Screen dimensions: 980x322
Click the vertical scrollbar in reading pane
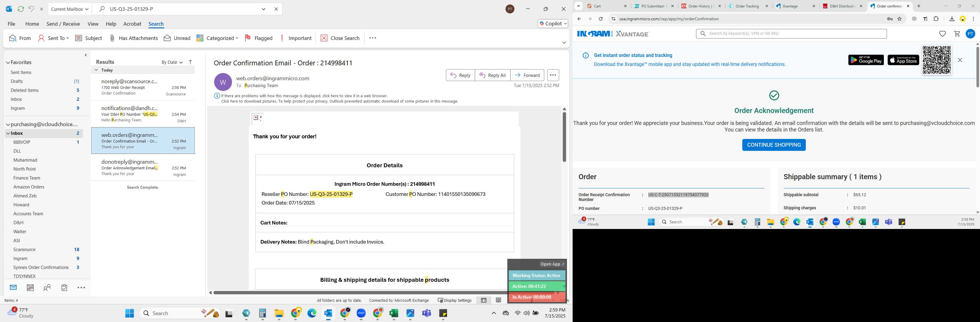tap(564, 137)
